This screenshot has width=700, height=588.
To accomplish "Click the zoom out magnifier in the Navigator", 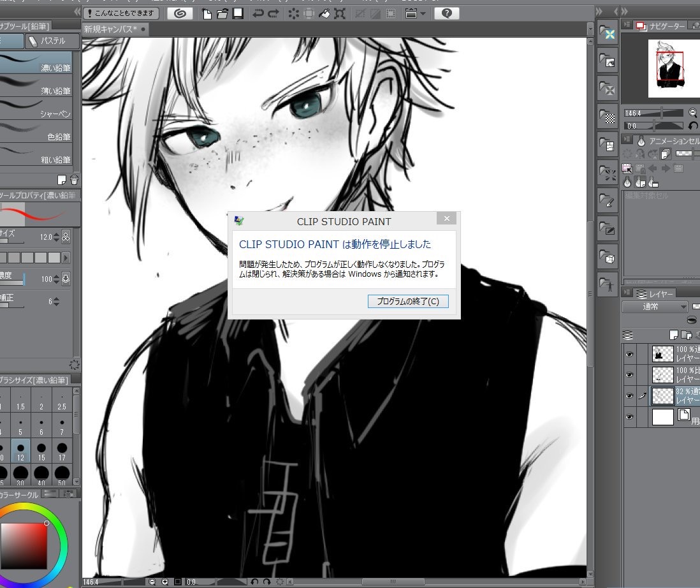I will (693, 112).
